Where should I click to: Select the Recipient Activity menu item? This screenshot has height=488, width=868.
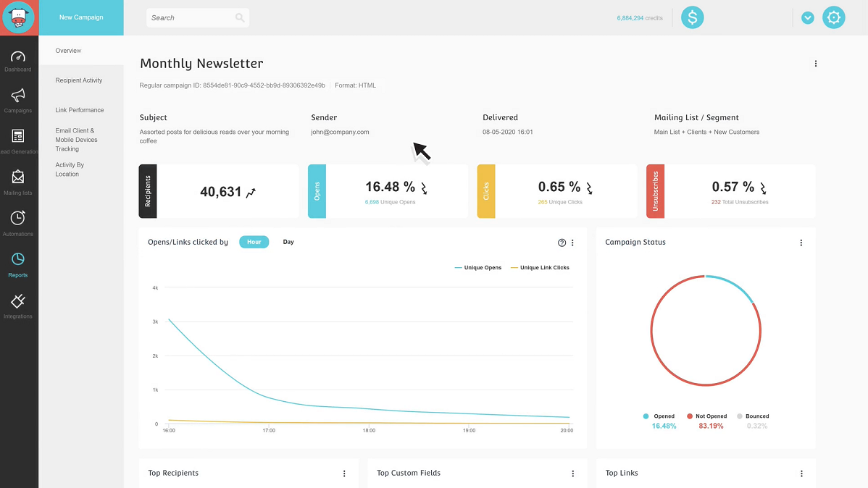tap(78, 80)
